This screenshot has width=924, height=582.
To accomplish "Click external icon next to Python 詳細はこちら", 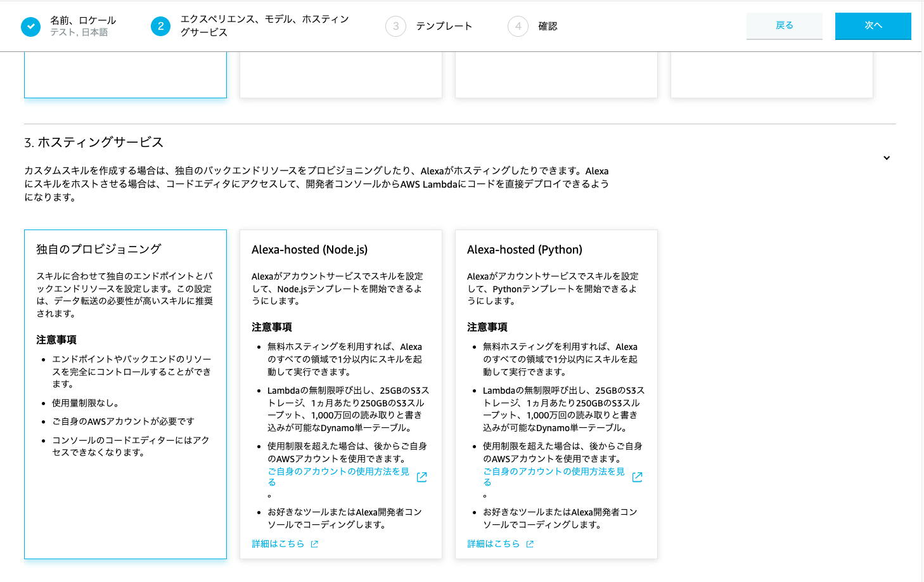I will coord(530,544).
